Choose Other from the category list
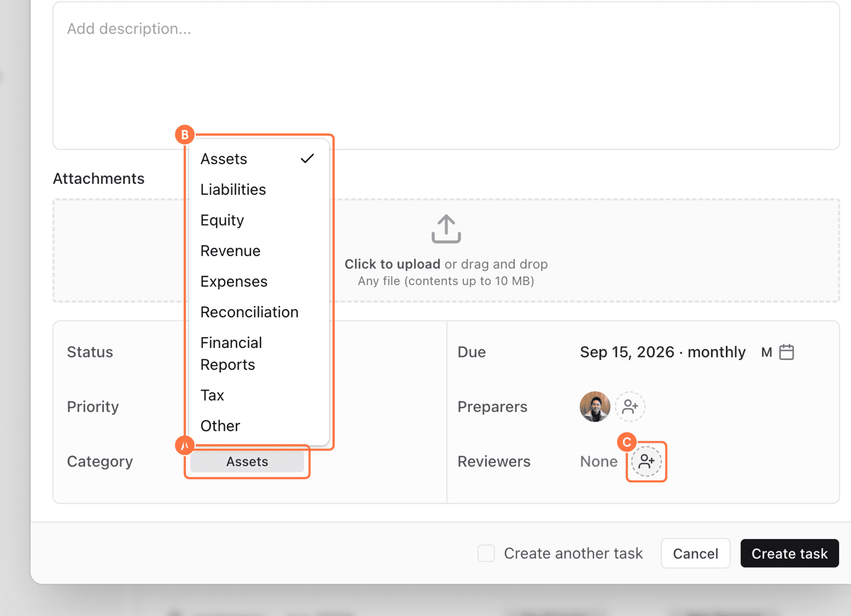Viewport: 851px width, 616px height. (x=258, y=426)
